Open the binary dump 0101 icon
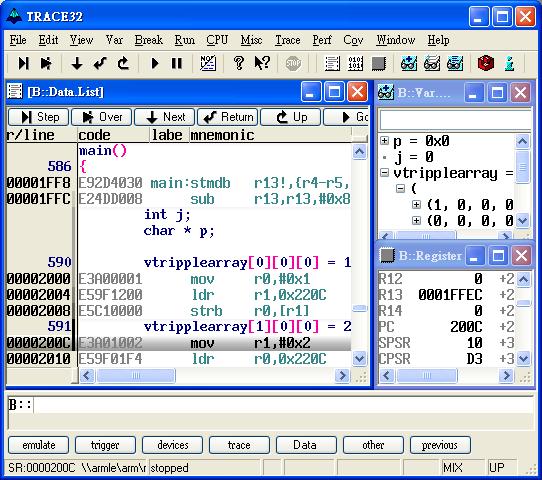Screen dimensions: 542x480 [x=356, y=64]
